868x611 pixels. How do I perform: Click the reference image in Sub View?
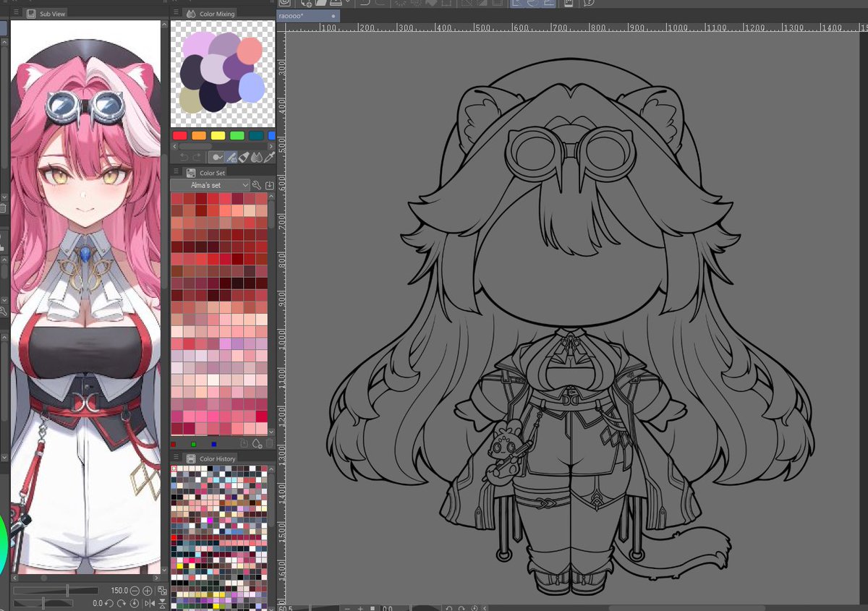click(x=85, y=296)
